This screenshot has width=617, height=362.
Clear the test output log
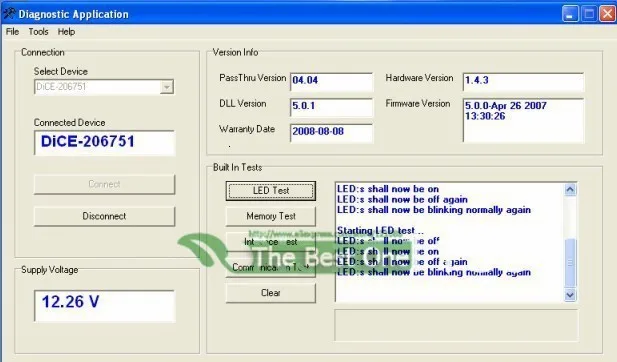[271, 293]
